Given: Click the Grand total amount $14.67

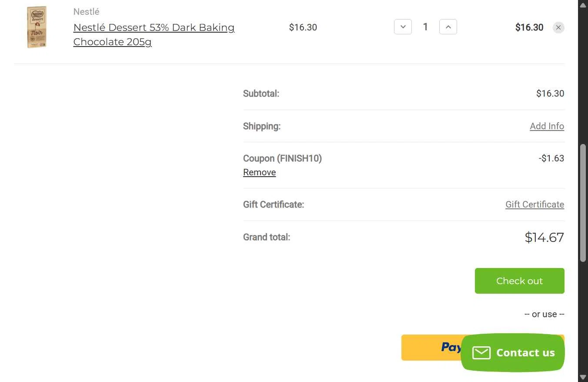Looking at the screenshot, I should click(x=544, y=237).
